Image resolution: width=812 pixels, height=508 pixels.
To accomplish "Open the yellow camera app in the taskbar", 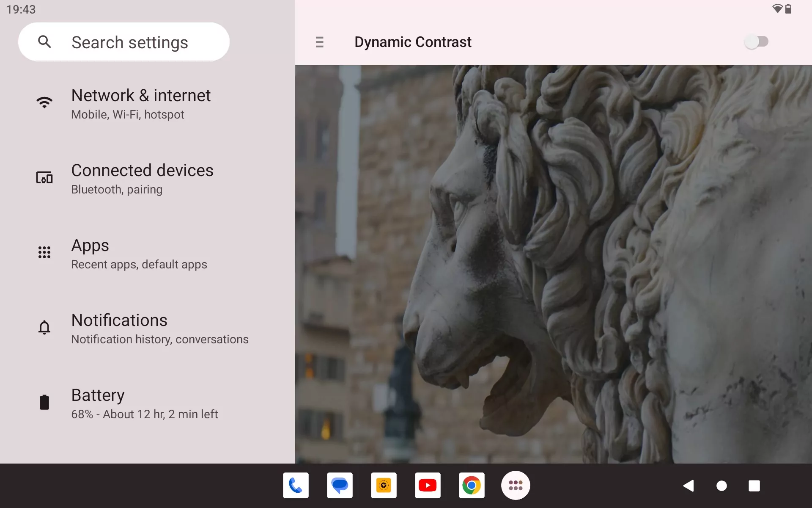I will tap(384, 486).
